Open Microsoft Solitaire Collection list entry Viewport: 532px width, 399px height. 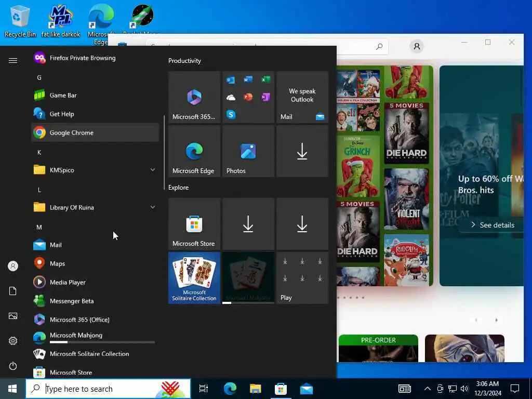tap(95, 354)
